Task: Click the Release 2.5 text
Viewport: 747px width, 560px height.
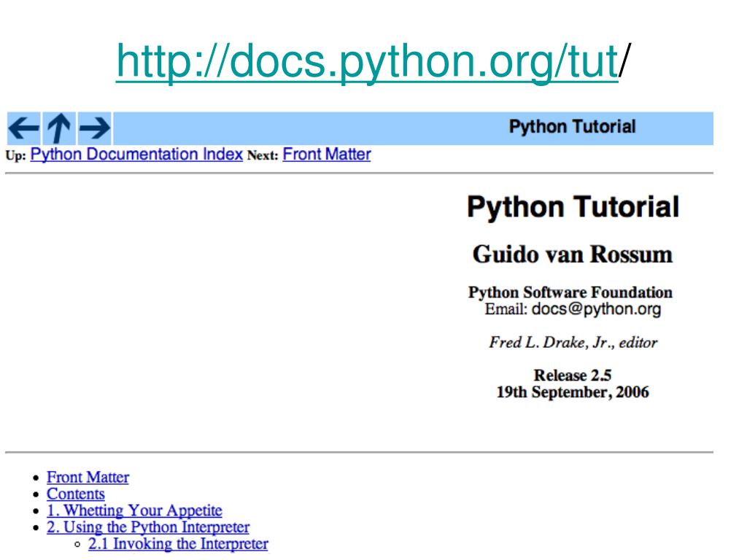Action: (x=572, y=376)
